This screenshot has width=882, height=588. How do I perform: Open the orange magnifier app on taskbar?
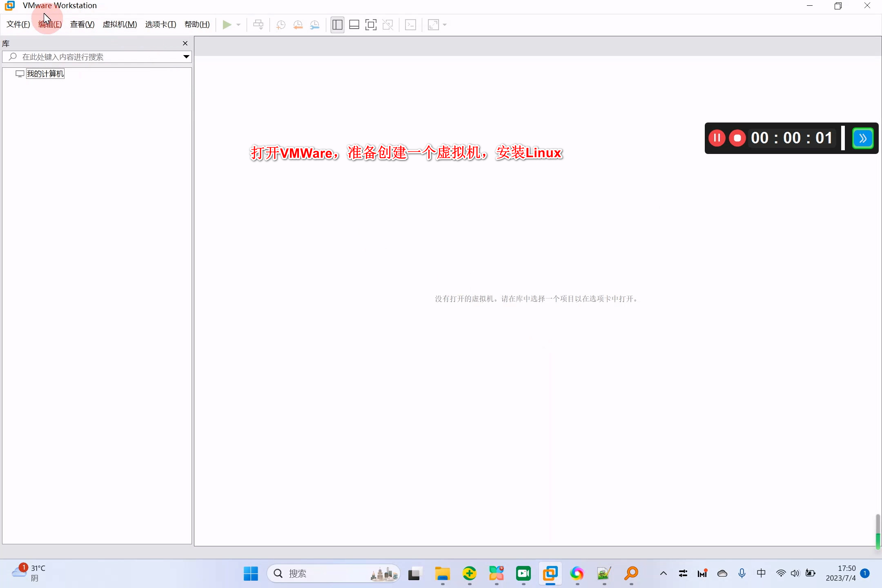coord(631,574)
